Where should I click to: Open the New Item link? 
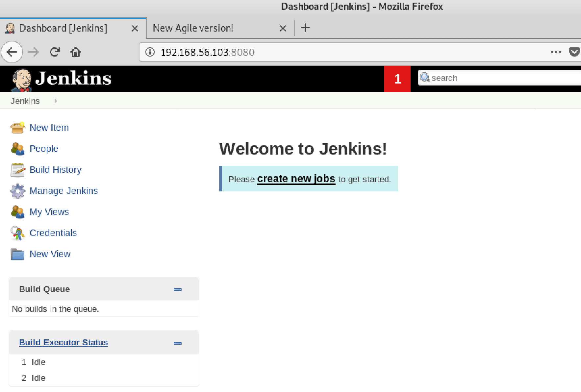49,128
